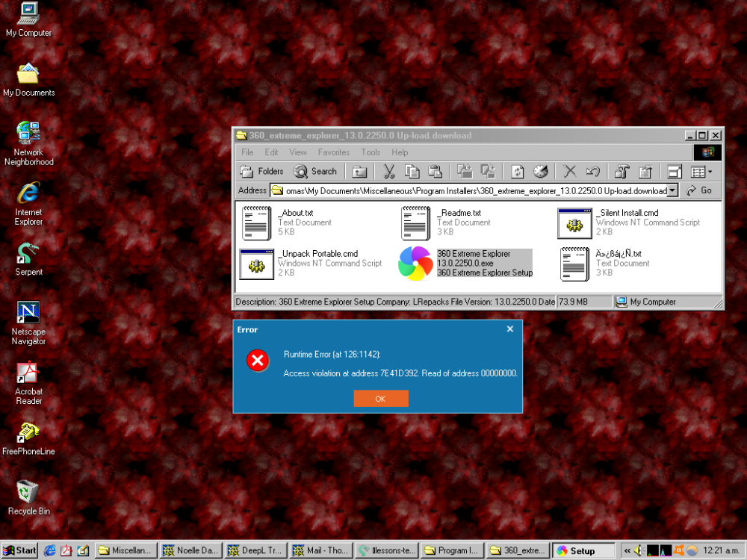Open the Views dropdown in toolbar
Screen dimensions: 747x560
click(x=701, y=172)
